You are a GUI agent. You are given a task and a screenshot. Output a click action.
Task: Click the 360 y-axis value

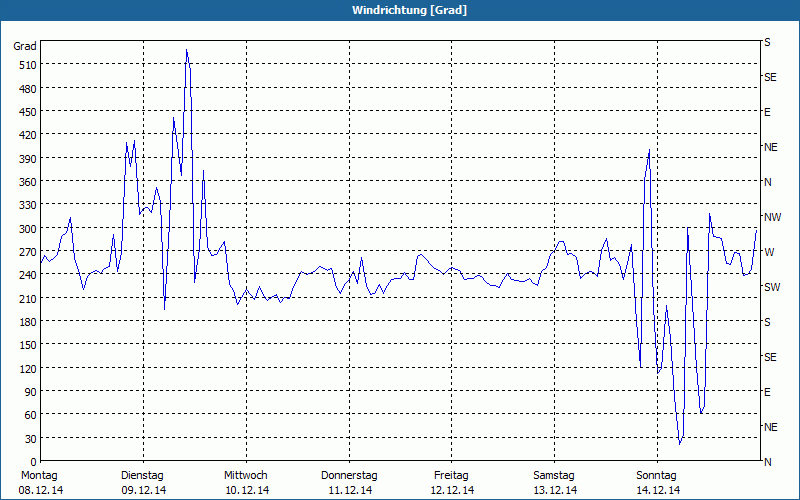pos(28,182)
